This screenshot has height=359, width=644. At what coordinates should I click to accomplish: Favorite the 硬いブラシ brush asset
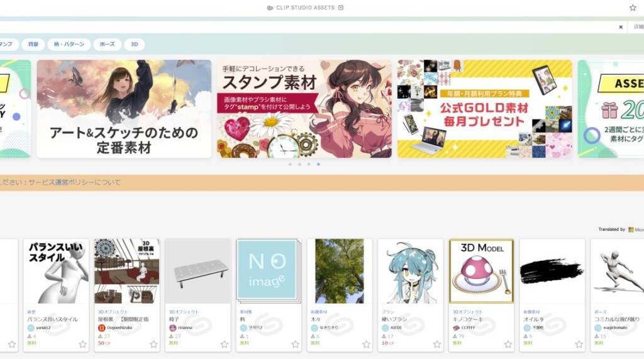[437, 344]
